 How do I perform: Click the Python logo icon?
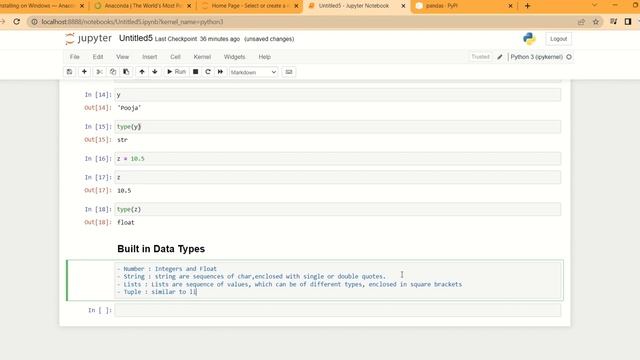point(529,39)
